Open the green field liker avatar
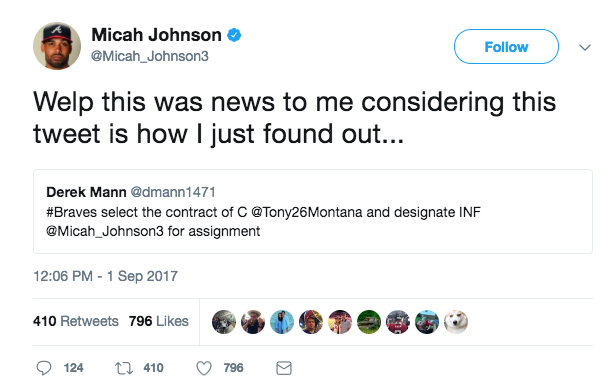 click(x=369, y=322)
